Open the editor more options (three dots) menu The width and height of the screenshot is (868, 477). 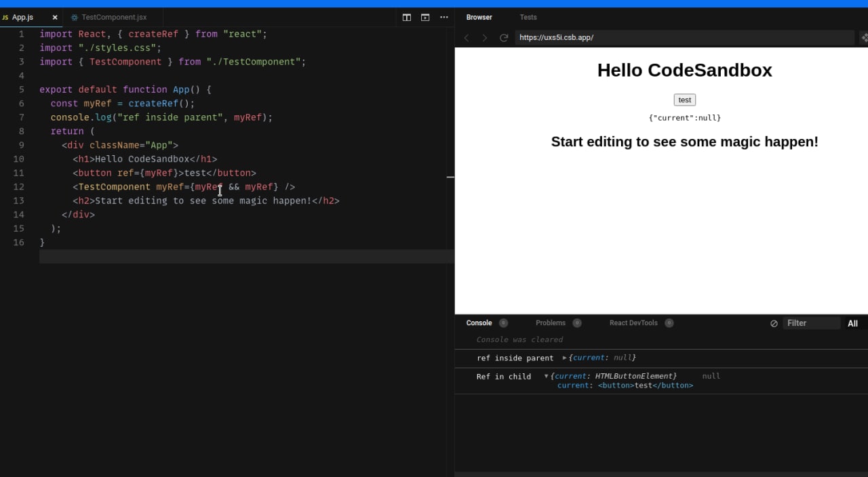coord(444,18)
